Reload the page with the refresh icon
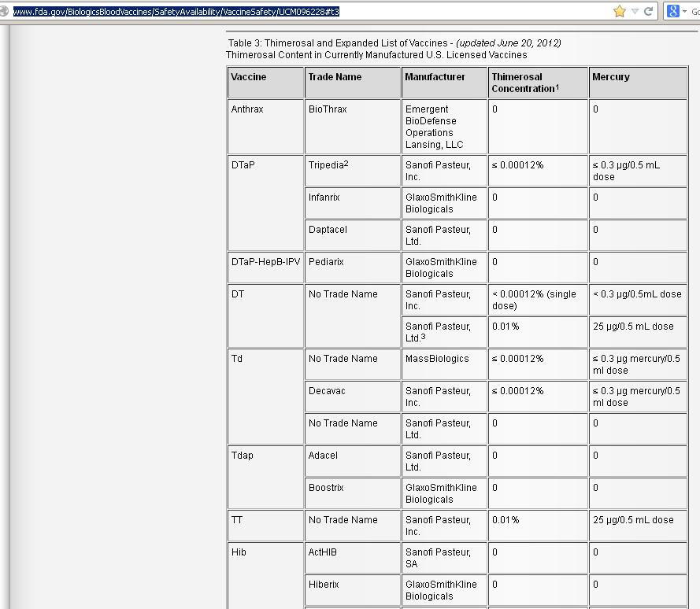 [x=649, y=11]
